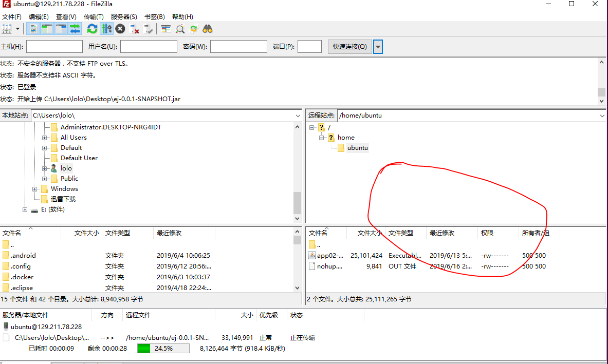Focus the 密码(W) password field
This screenshot has height=364, width=608.
(x=238, y=47)
